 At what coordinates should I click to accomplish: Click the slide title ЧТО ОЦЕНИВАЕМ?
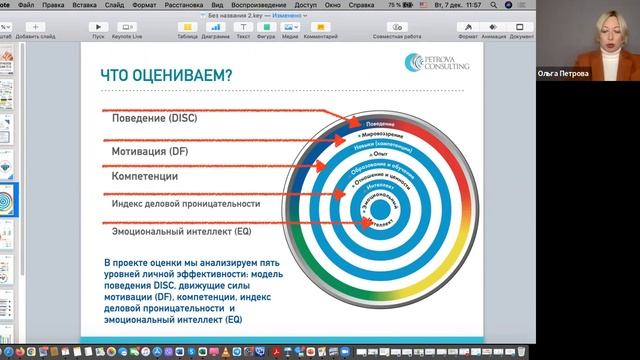(x=167, y=76)
